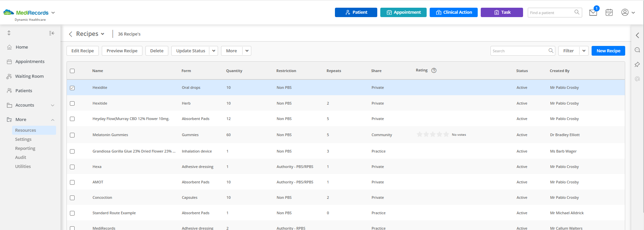The height and width of the screenshot is (230, 644).
Task: Open the calendar check icon
Action: tap(609, 12)
